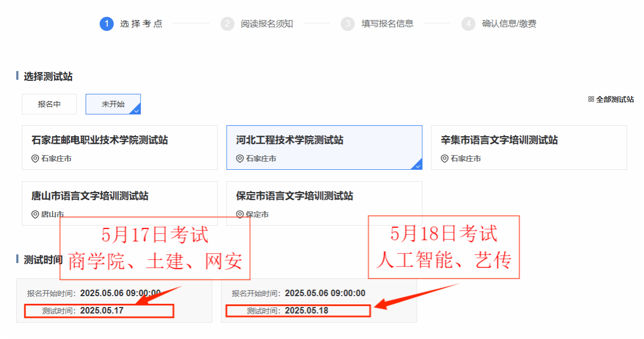Click location pin icon under 保定市语言文字培训测试站
Screen dimensions: 644x339
point(240,214)
